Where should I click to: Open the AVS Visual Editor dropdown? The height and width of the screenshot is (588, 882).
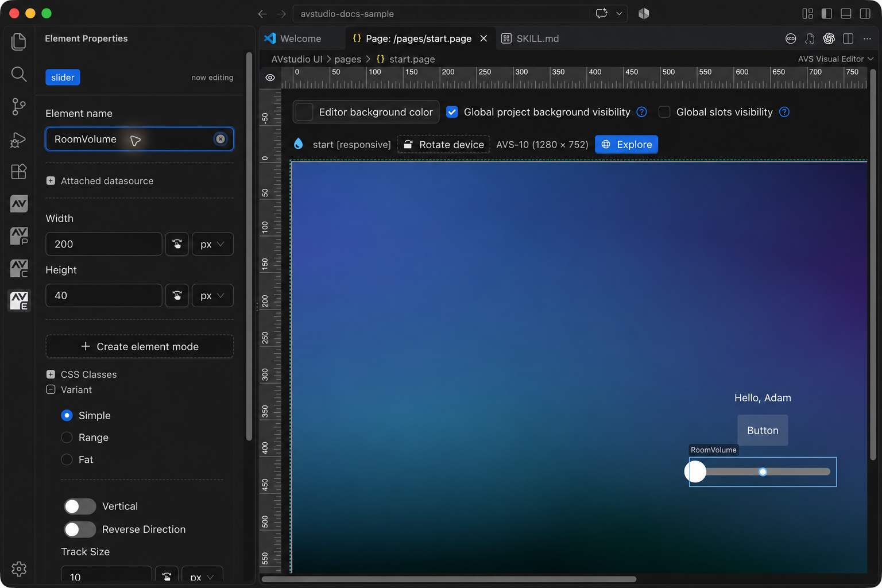[x=835, y=59]
